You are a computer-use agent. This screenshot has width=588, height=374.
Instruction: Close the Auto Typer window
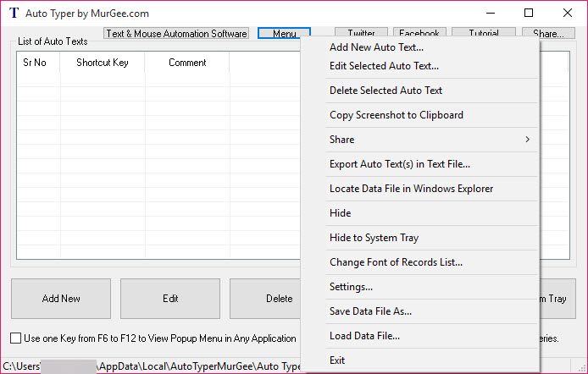(568, 13)
